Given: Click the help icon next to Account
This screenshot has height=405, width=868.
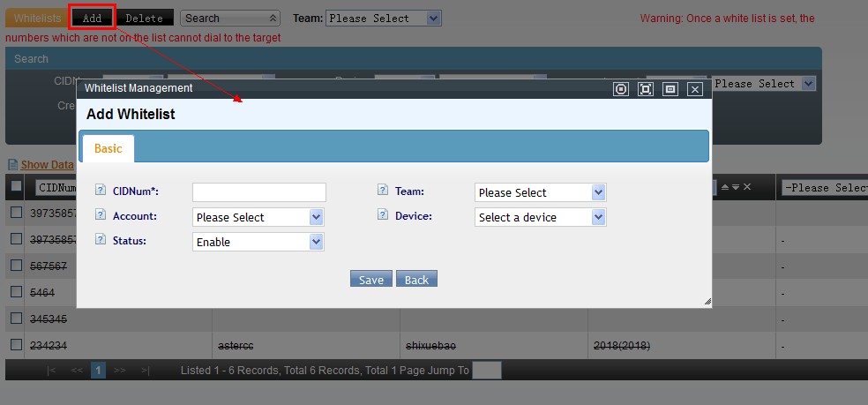Looking at the screenshot, I should (100, 215).
